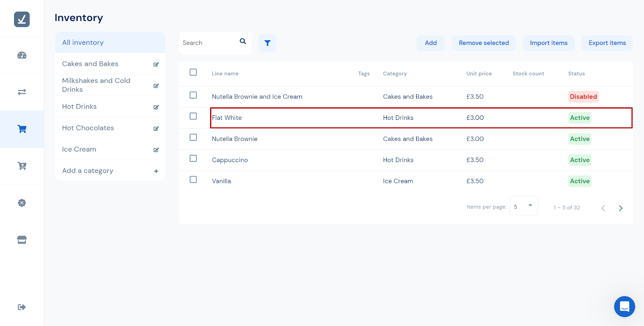Image resolution: width=644 pixels, height=326 pixels.
Task: Edit the Milkshakes and Cold Drinks category
Action: pyautogui.click(x=156, y=86)
